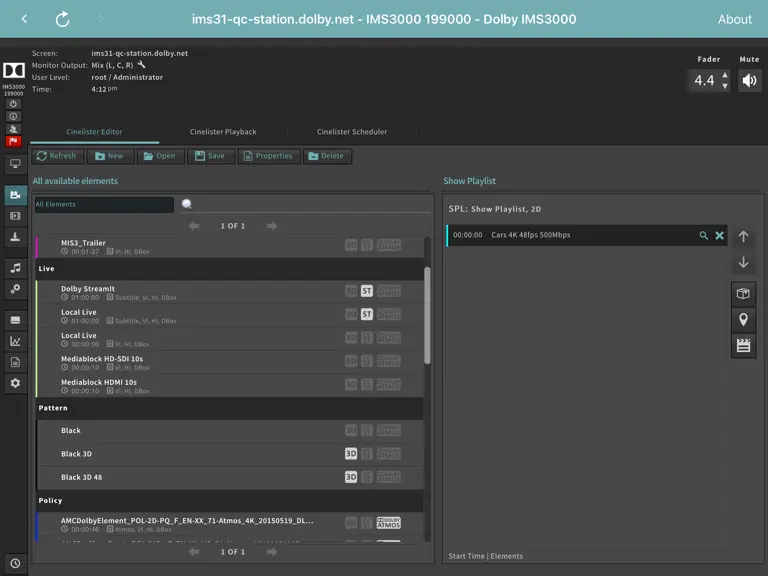Open the film strip content icon
Screen dimensions: 768x576
[15, 216]
